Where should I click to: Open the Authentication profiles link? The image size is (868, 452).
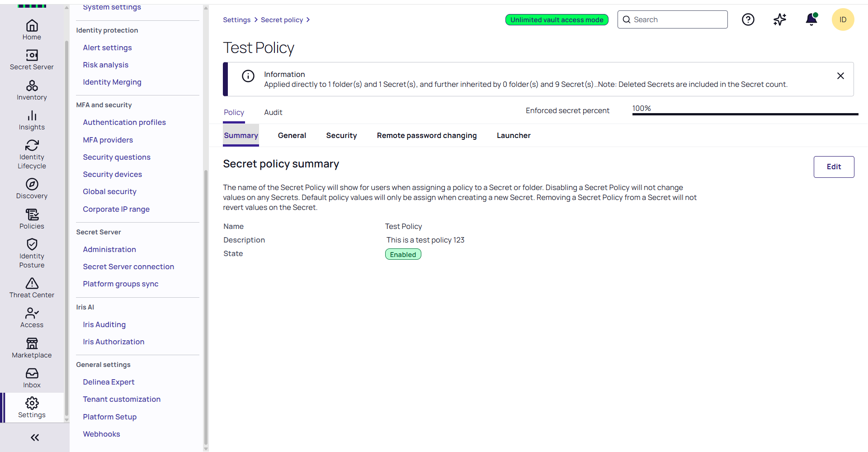pos(124,122)
